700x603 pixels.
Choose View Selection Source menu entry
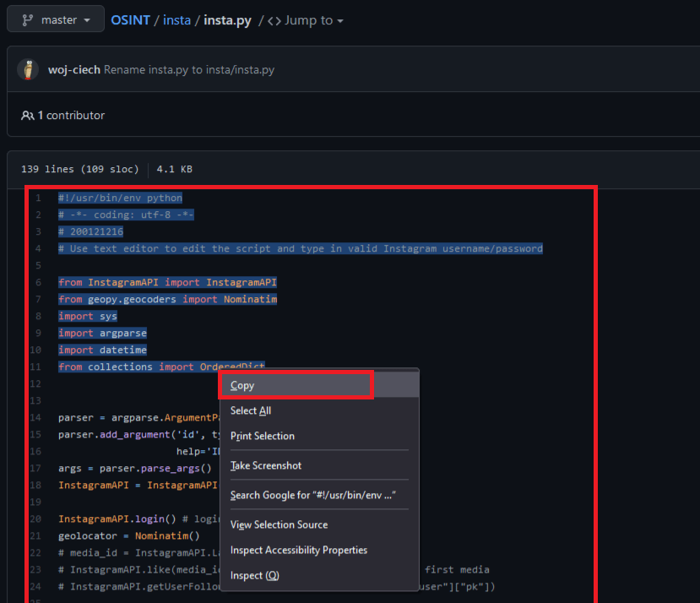coord(319,524)
